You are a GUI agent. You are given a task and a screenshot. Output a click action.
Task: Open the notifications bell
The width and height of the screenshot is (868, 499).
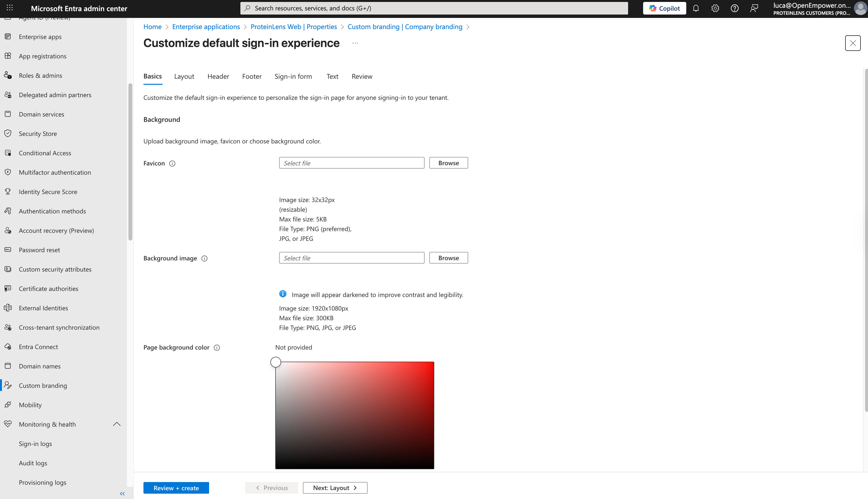(696, 8)
